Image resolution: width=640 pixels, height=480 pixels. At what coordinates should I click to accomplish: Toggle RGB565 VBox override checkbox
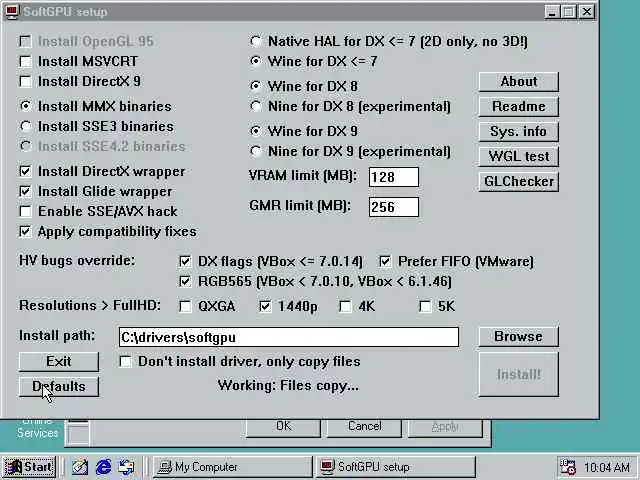pos(185,281)
